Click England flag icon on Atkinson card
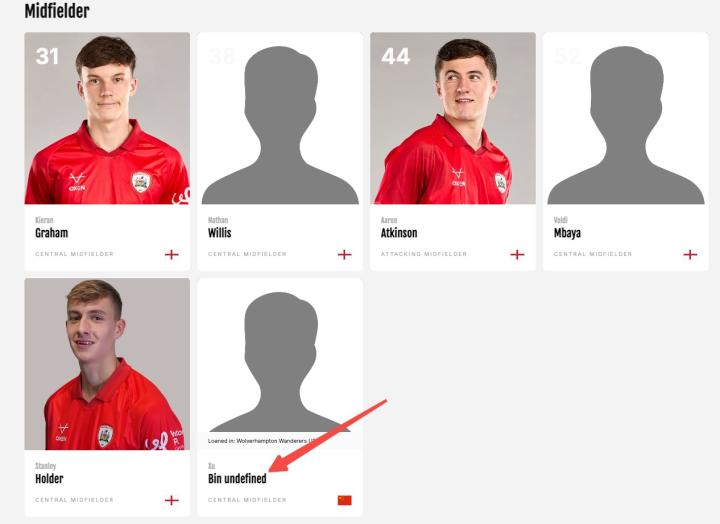The image size is (720, 524). click(517, 254)
